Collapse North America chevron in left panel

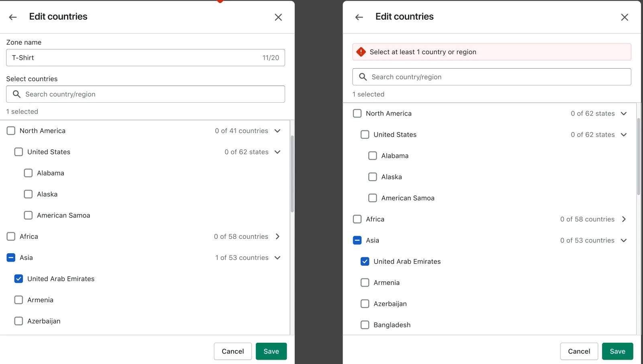coord(278,131)
